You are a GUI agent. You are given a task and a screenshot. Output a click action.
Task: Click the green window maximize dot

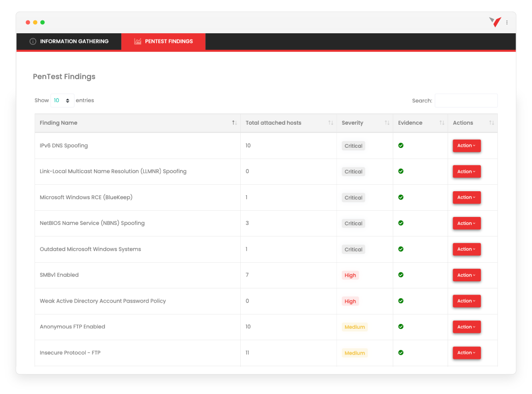43,22
